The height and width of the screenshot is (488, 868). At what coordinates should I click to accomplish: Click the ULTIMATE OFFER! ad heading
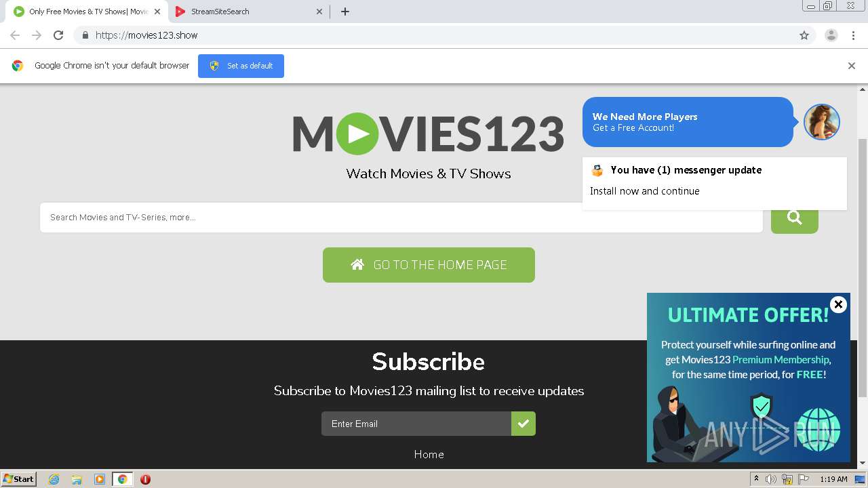pyautogui.click(x=748, y=315)
